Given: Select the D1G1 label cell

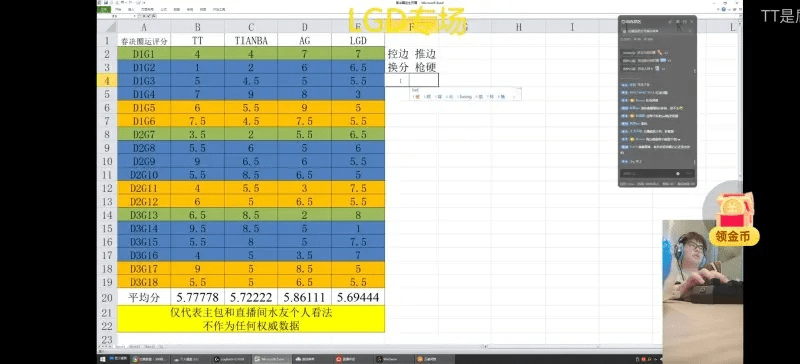Looking at the screenshot, I should tap(144, 54).
